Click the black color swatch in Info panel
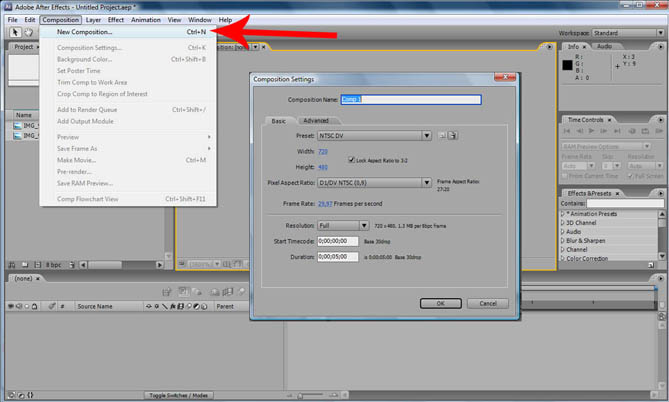Image resolution: width=669 pixels, height=402 pixels. [568, 66]
